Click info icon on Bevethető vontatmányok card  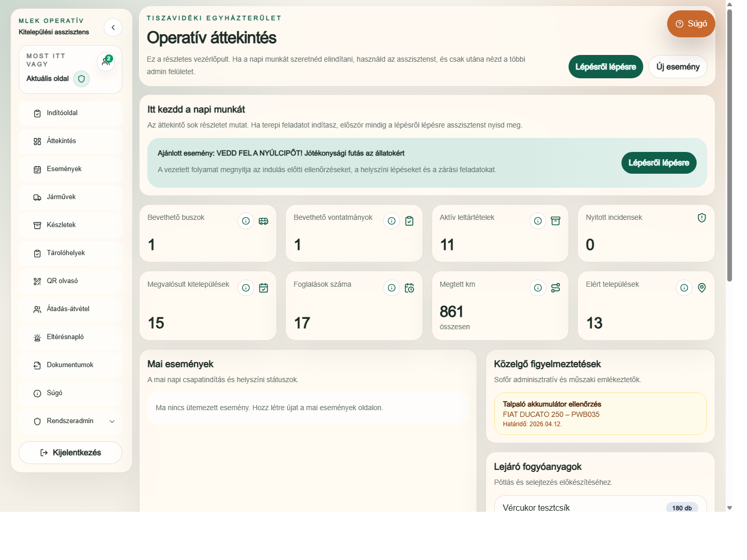pyautogui.click(x=392, y=221)
